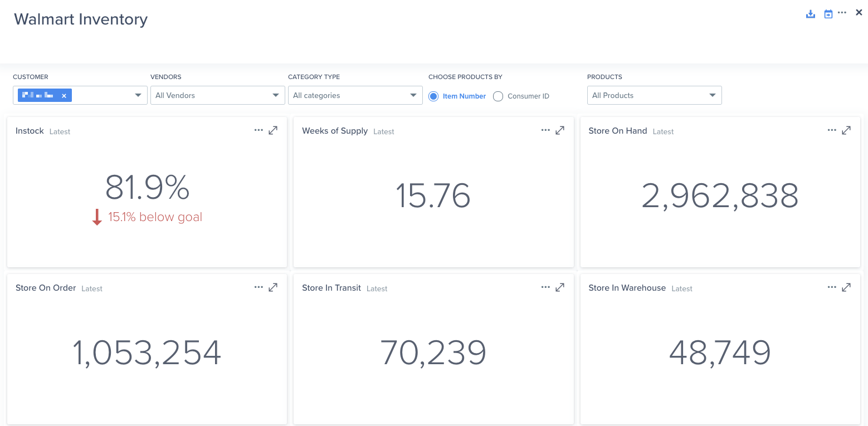This screenshot has width=868, height=426.
Task: Open the Customer dropdown
Action: [80, 95]
